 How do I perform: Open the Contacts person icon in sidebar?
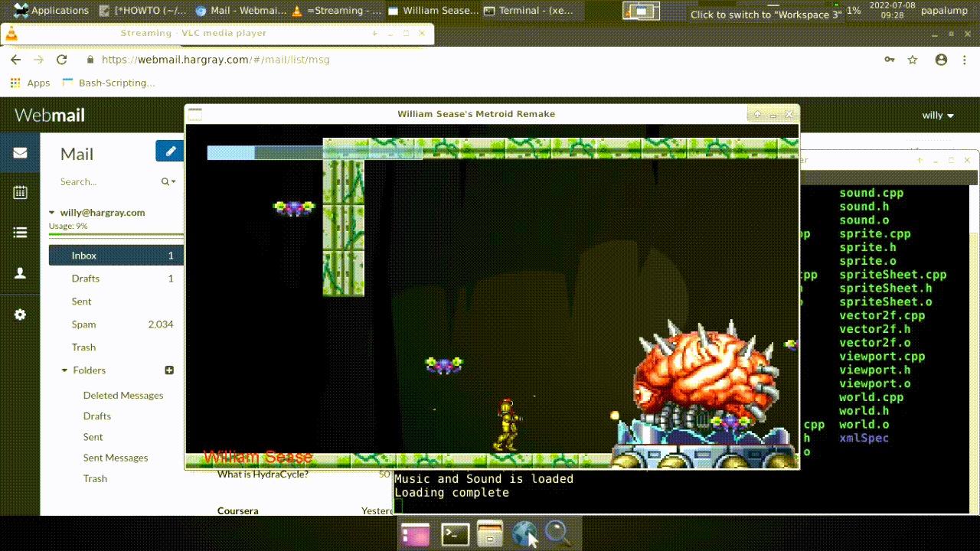pos(20,273)
